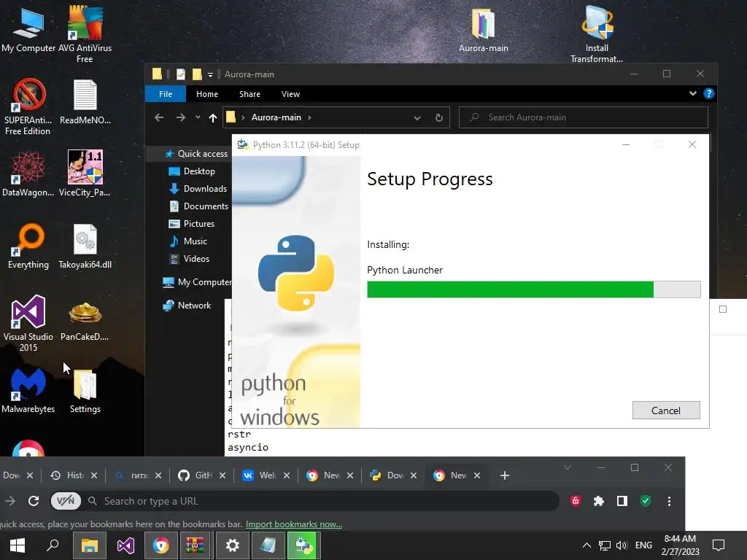Image resolution: width=747 pixels, height=560 pixels.
Task: Click Import bookmarks now link
Action: 294,524
